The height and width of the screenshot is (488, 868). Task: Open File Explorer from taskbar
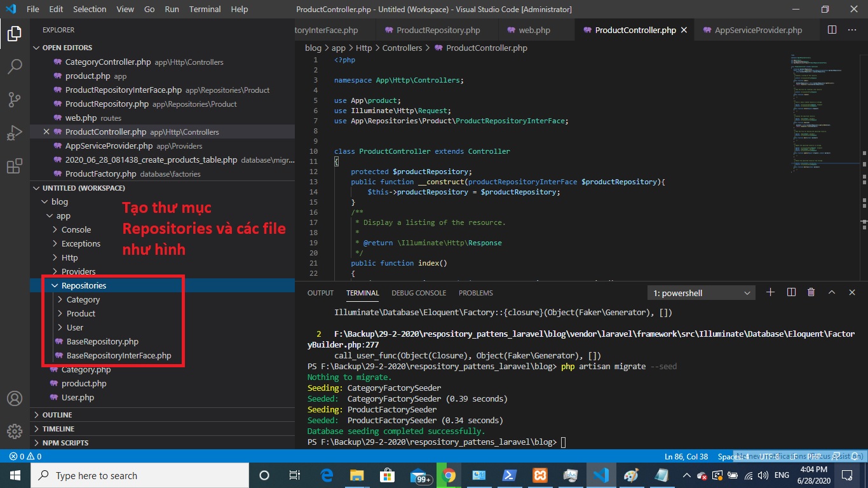pos(357,475)
